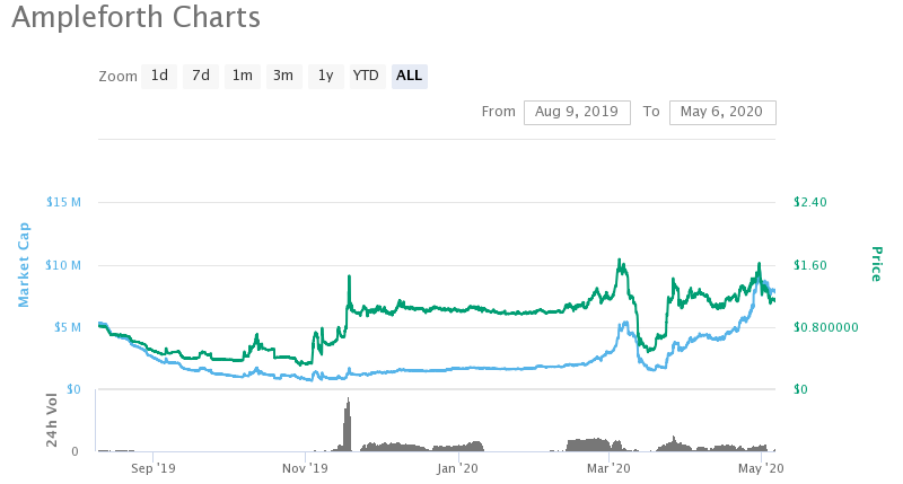The image size is (903, 484).
Task: Edit the To date field
Action: tap(722, 112)
